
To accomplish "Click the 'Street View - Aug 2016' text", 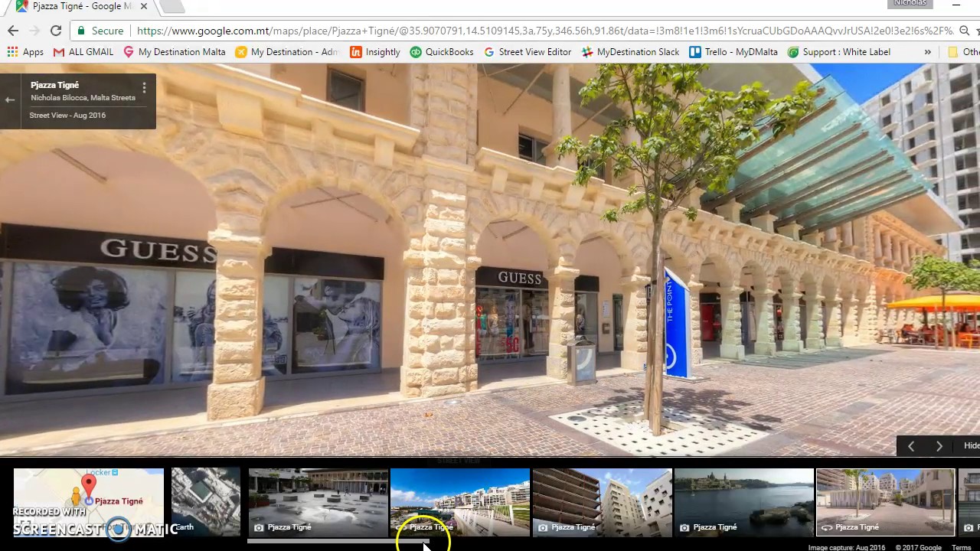I will [x=67, y=116].
